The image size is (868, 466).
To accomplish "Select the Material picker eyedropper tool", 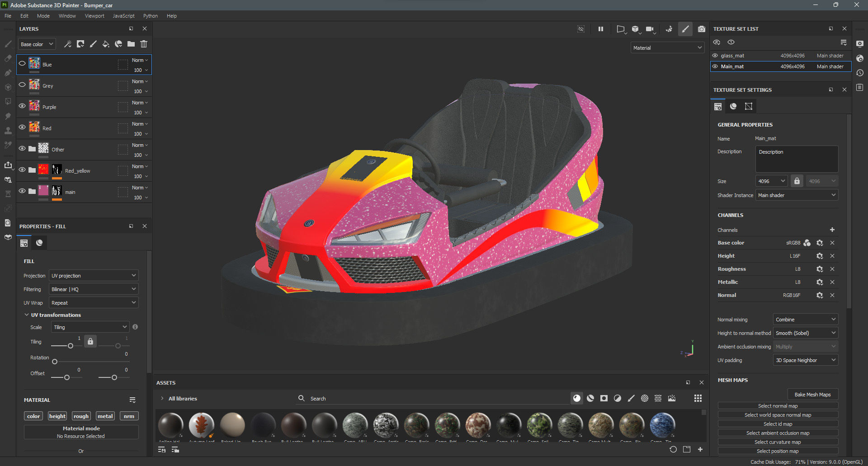I will click(8, 145).
